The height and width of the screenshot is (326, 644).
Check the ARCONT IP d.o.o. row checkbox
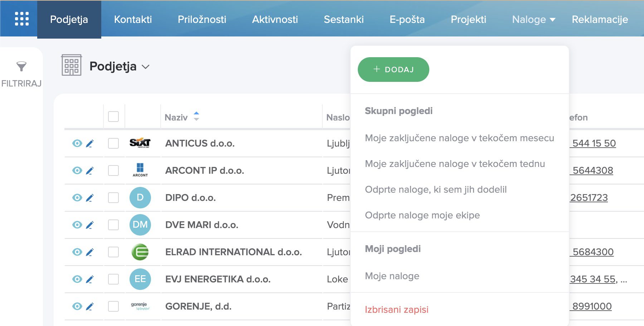(113, 170)
